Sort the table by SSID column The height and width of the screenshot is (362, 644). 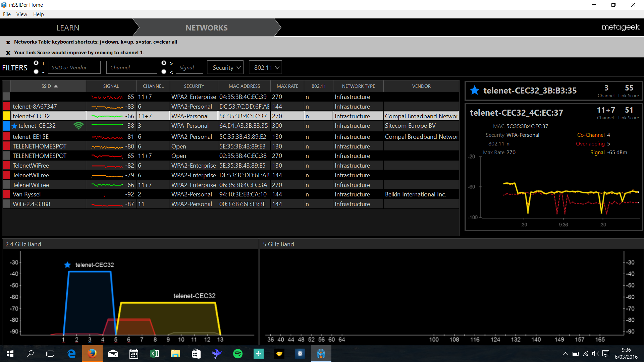pyautogui.click(x=48, y=86)
